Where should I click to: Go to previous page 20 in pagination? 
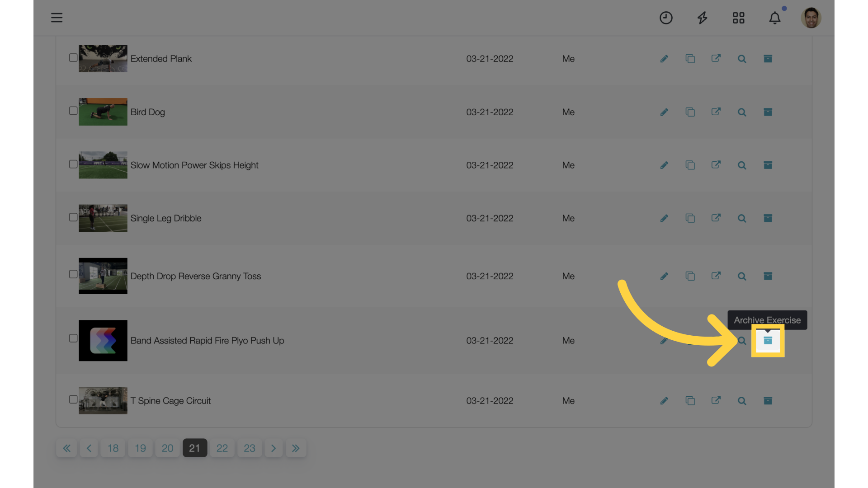(x=167, y=447)
